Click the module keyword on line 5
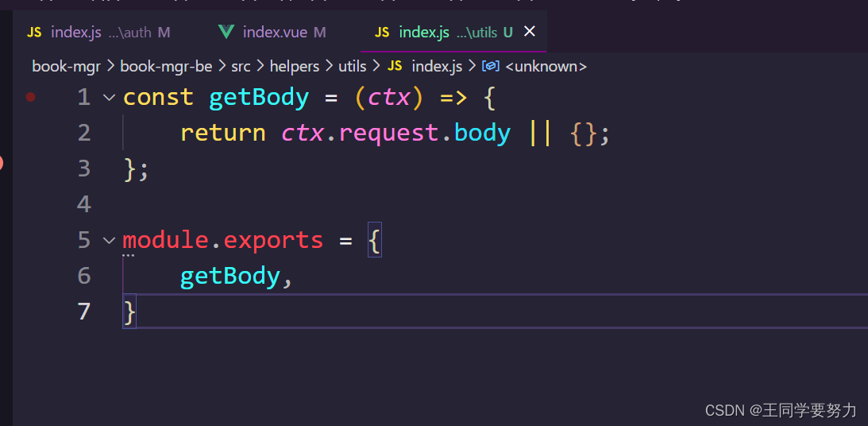This screenshot has width=868, height=426. [165, 240]
